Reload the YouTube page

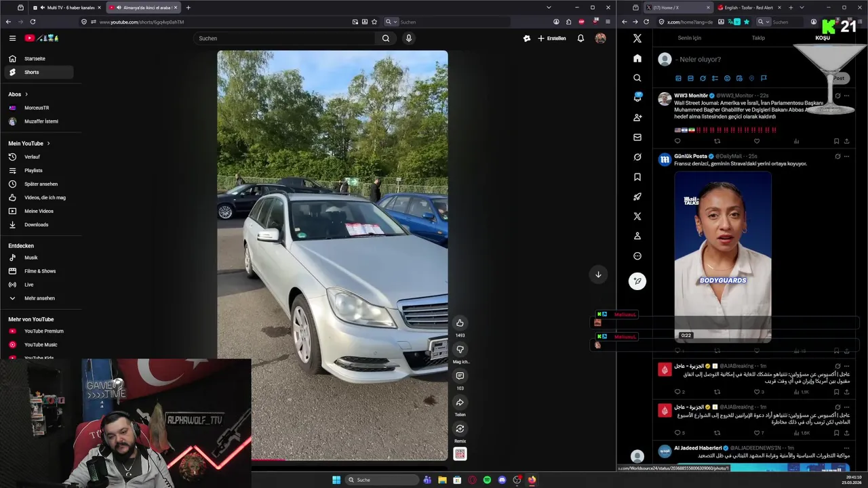pyautogui.click(x=33, y=22)
